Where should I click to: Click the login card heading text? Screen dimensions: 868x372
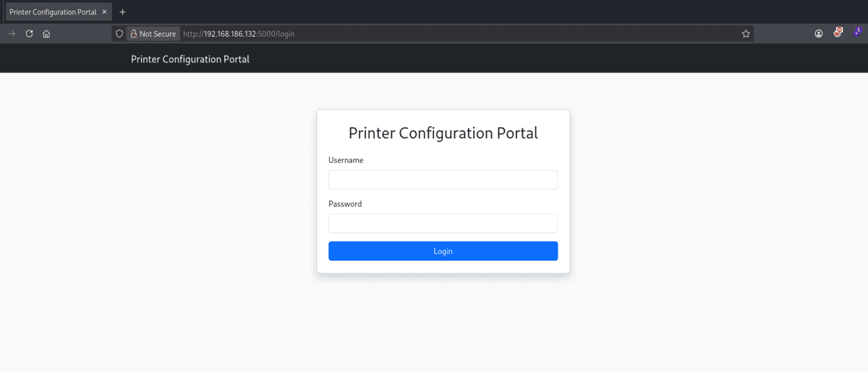pyautogui.click(x=443, y=133)
